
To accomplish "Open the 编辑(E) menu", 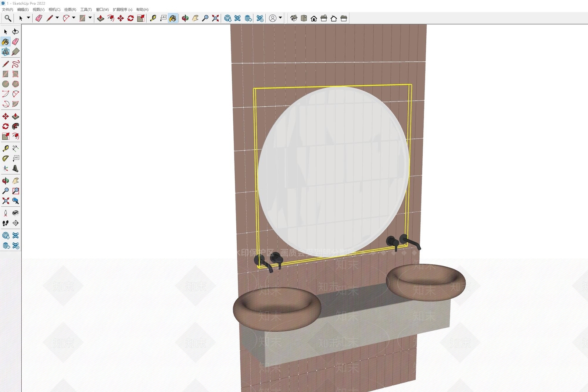I will (x=23, y=10).
